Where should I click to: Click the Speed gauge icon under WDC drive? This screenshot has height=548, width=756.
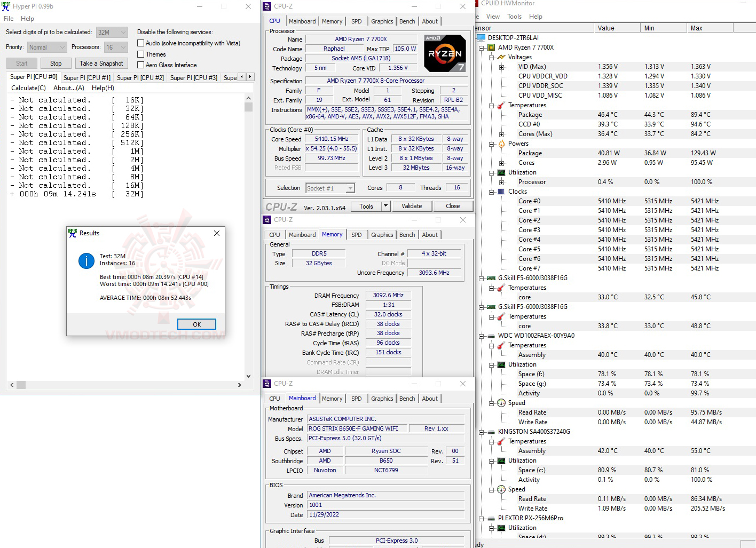pos(501,403)
